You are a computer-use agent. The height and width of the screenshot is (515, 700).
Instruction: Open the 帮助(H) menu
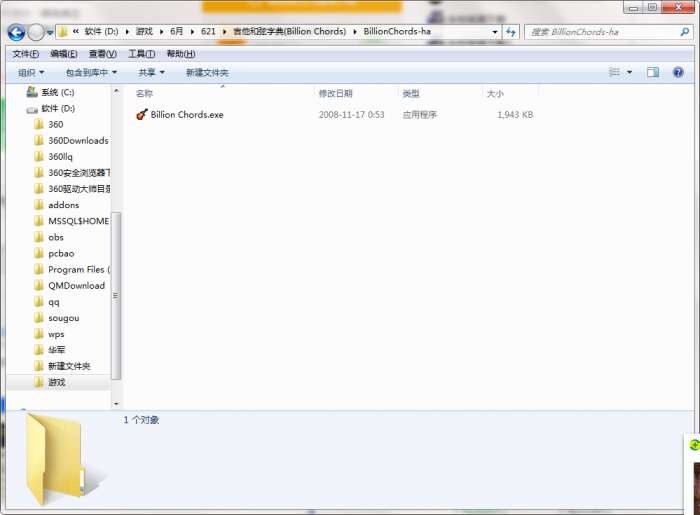point(181,54)
